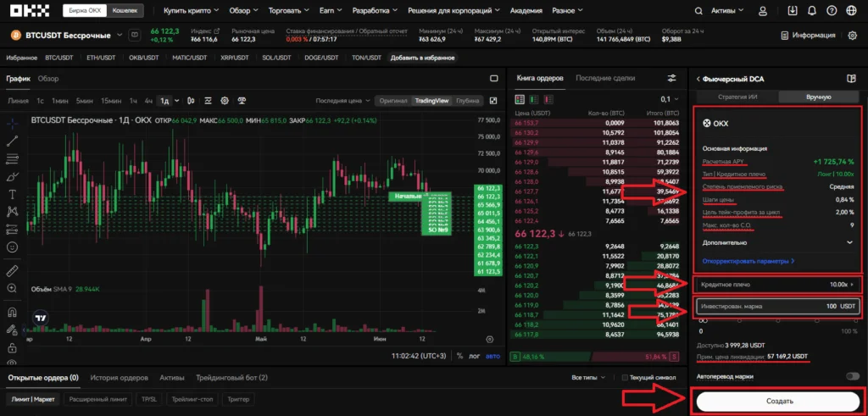Viewport: 868px width, 416px height.
Task: Select the ruler measure tool
Action: 12,271
